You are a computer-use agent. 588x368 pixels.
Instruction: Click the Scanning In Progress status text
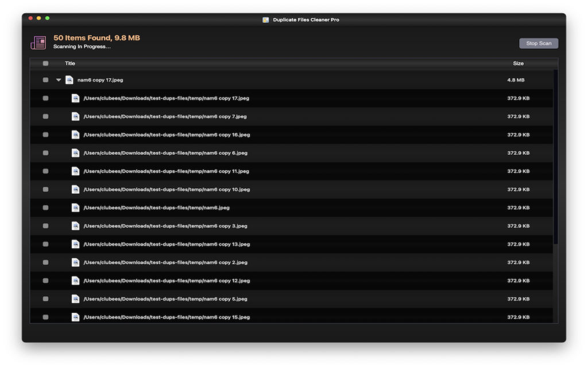[x=82, y=47]
